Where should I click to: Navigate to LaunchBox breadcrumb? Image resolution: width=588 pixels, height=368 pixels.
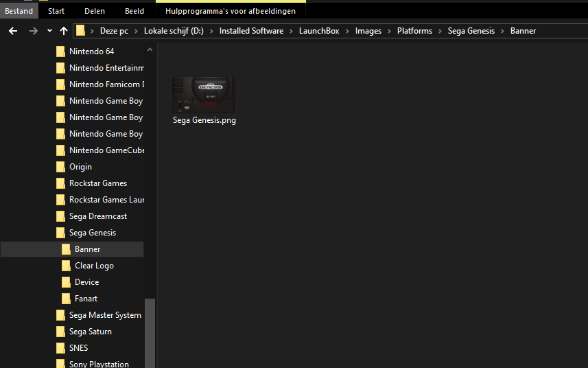coord(319,31)
